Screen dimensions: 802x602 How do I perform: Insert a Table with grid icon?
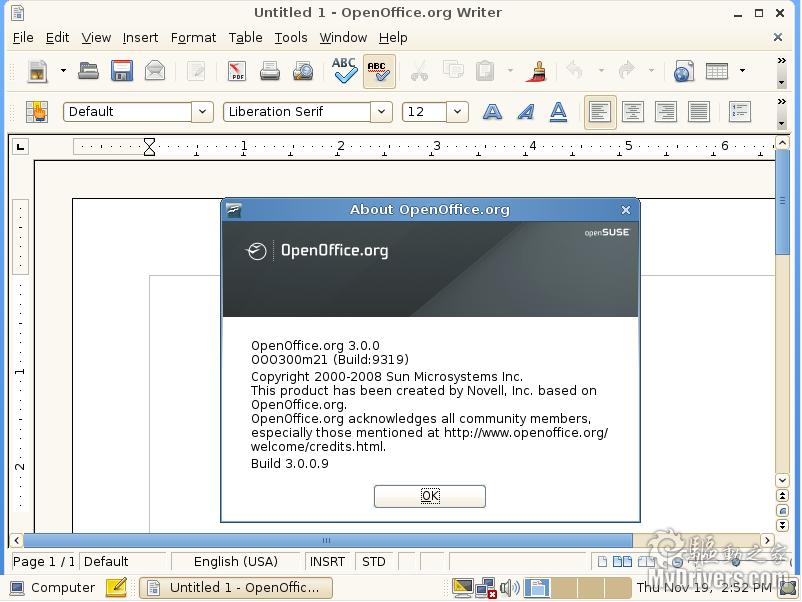717,71
